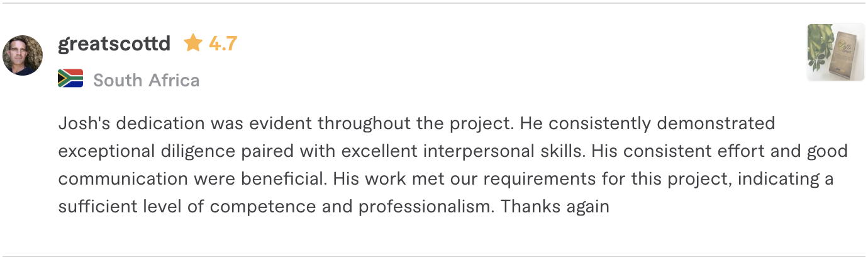Open the project thumbnail image
The height and width of the screenshot is (259, 868).
833,52
